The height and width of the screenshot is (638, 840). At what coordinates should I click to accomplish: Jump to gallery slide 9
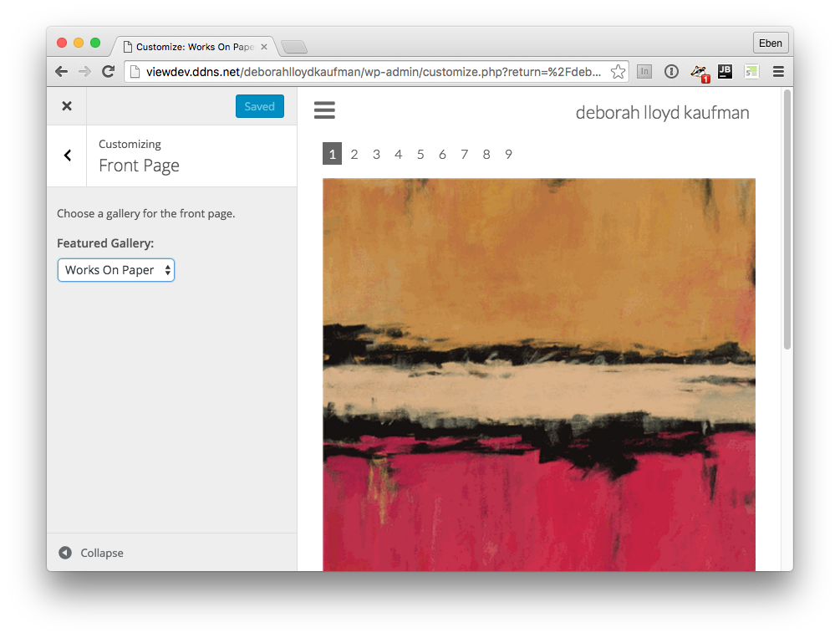click(508, 155)
